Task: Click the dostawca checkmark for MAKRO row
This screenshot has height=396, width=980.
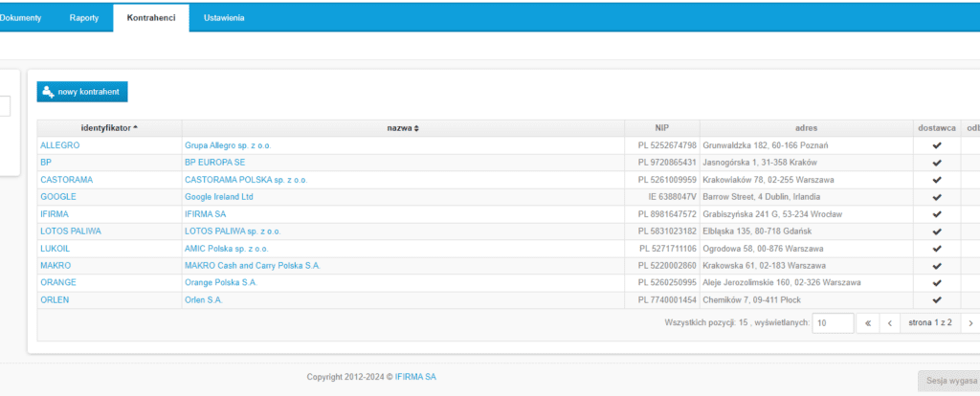Action: click(937, 266)
